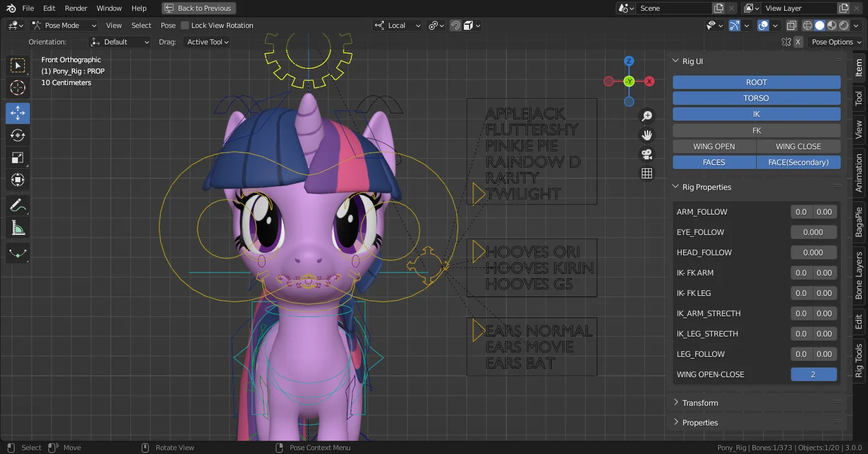Open the Pose menu in the header

[x=168, y=25]
